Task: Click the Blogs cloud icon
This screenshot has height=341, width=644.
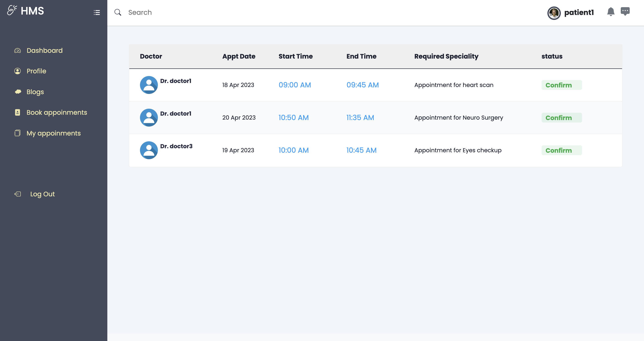Action: [x=18, y=92]
